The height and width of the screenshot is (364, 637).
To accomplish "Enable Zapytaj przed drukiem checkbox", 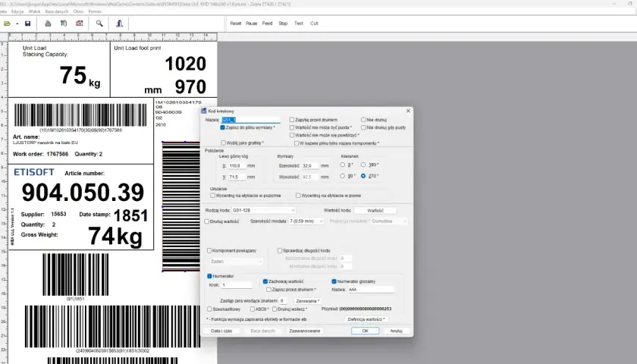I will point(292,120).
